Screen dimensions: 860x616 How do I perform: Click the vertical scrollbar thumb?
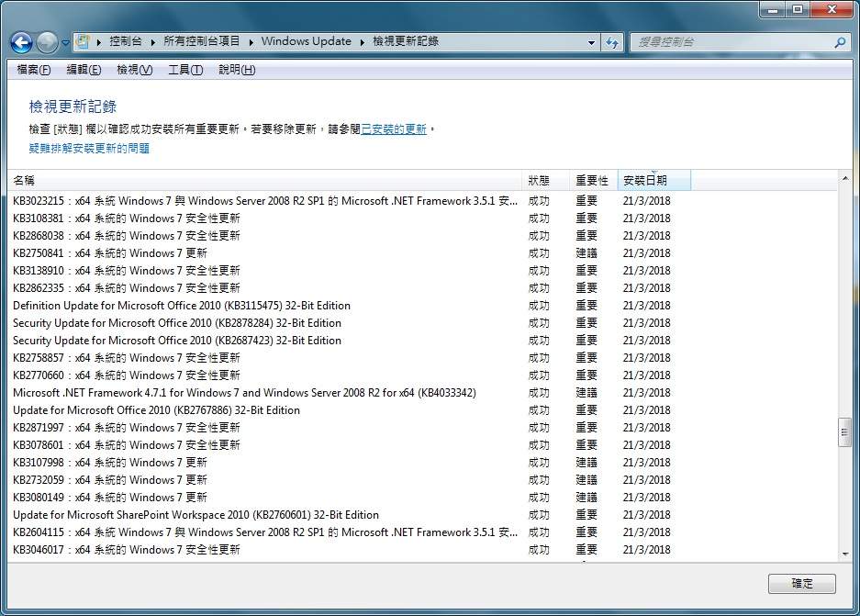pyautogui.click(x=844, y=432)
